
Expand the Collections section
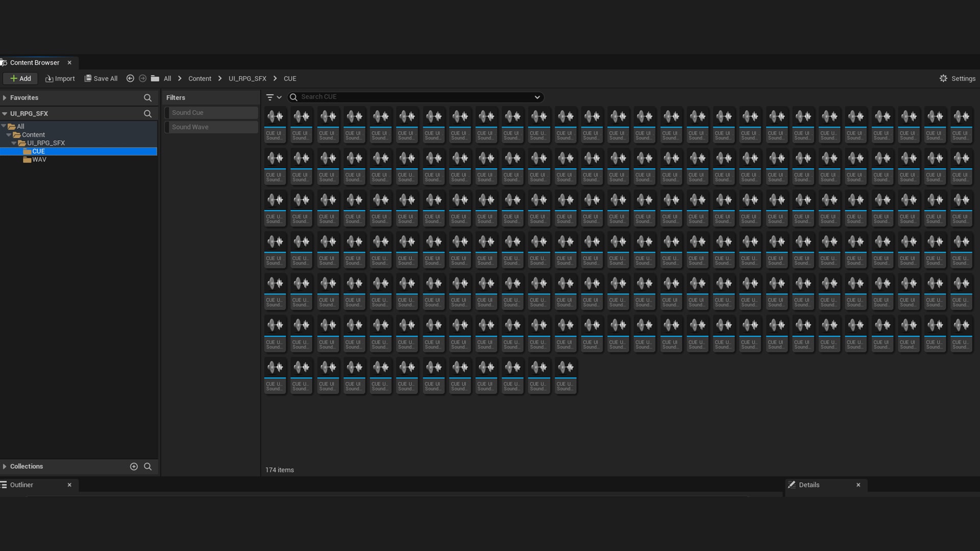pos(5,466)
